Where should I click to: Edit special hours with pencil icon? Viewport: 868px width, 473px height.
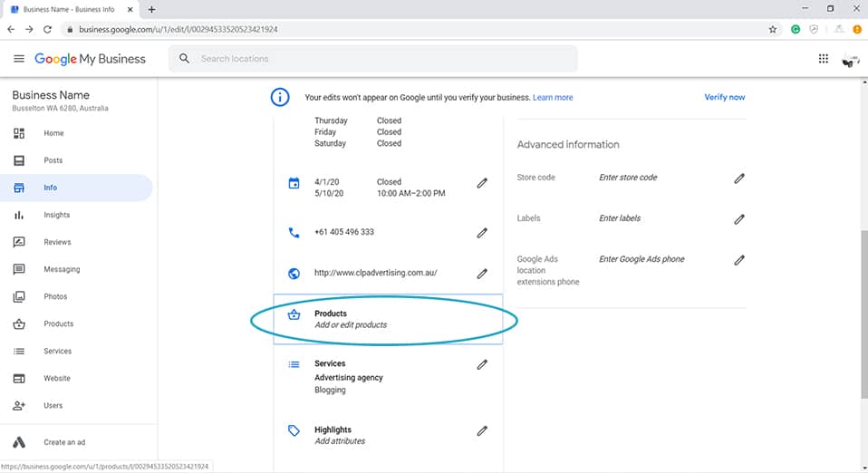pos(482,183)
